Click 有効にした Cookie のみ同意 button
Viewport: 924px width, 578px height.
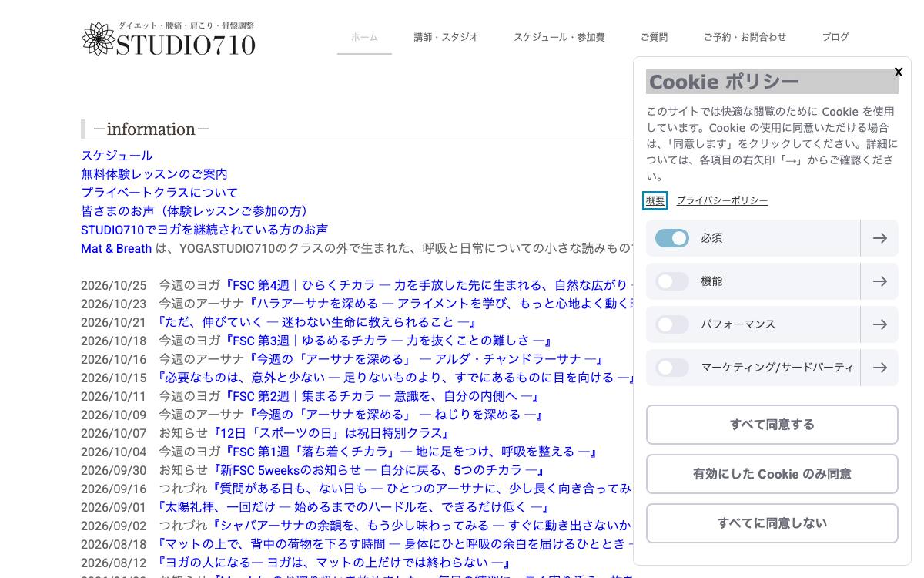772,474
